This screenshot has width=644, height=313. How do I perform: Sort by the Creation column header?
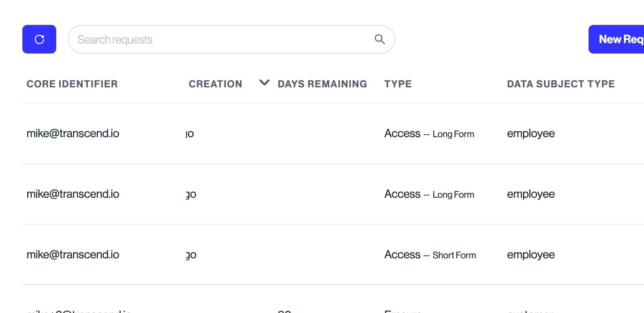pyautogui.click(x=215, y=84)
